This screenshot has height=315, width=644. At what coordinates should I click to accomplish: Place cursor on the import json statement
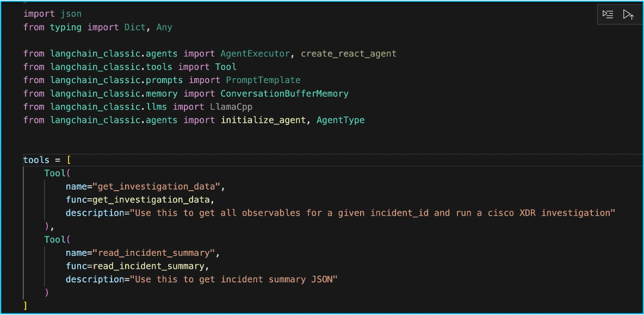[x=52, y=14]
